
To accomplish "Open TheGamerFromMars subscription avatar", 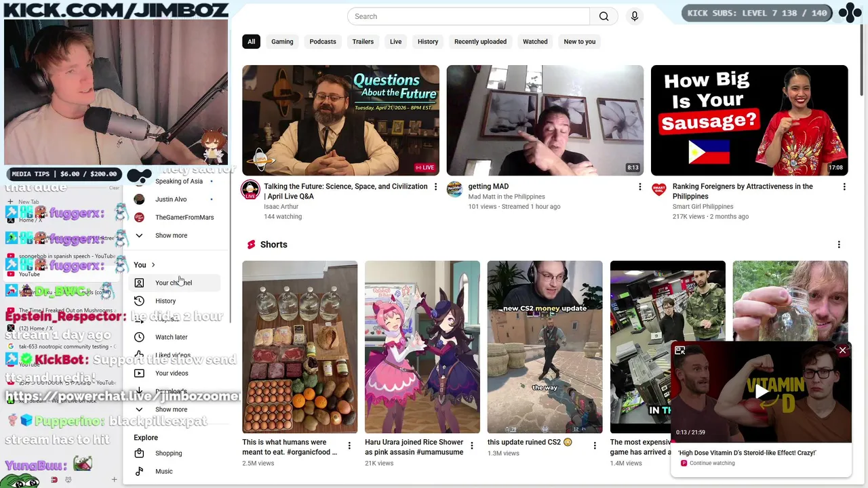I will tap(139, 218).
